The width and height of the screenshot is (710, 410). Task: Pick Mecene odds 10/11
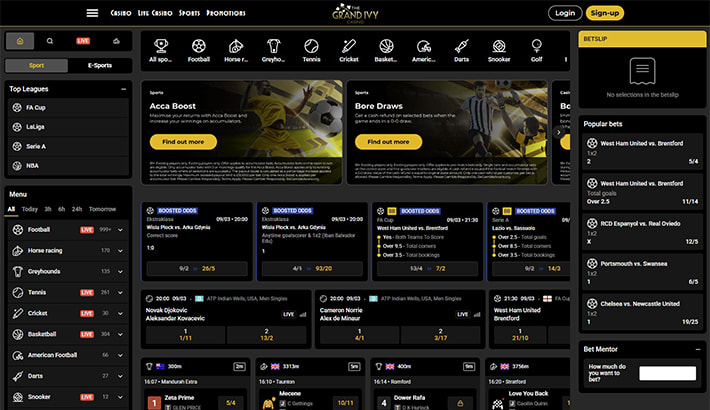click(x=345, y=403)
